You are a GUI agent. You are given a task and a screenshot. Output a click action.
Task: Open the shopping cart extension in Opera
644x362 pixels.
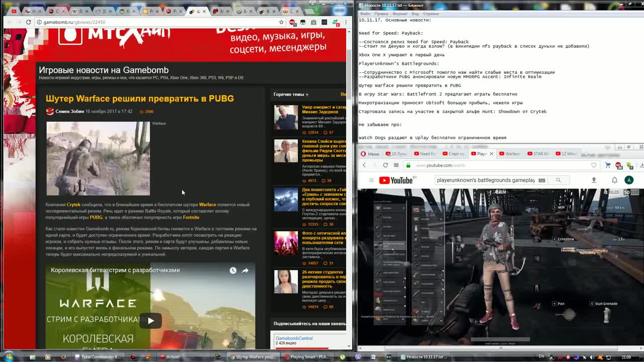608,165
